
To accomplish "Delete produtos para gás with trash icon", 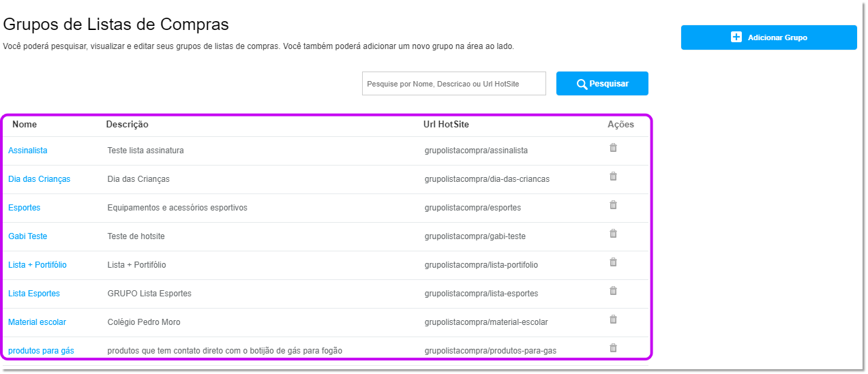I will (613, 348).
